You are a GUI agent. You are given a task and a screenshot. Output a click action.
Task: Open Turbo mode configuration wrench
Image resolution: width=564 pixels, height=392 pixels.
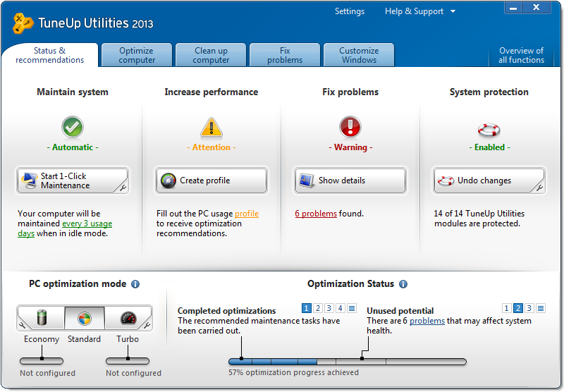click(x=147, y=326)
